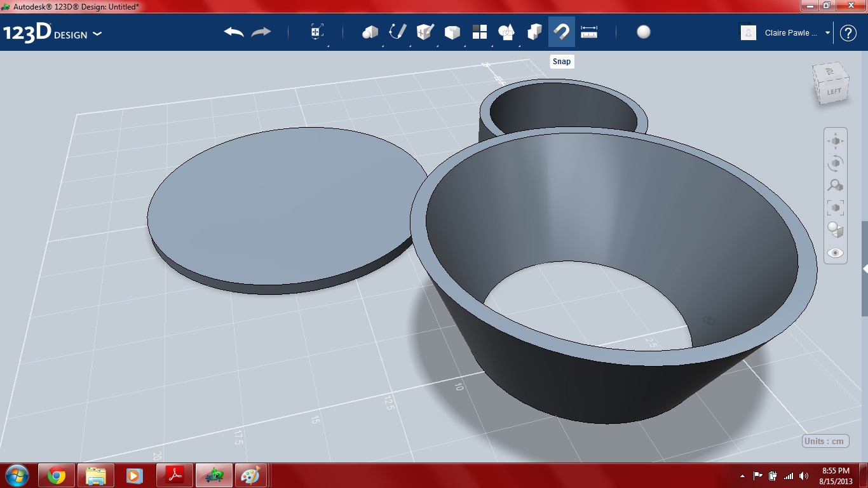This screenshot has width=868, height=488.
Task: Change units via Units : cm button
Action: (825, 441)
